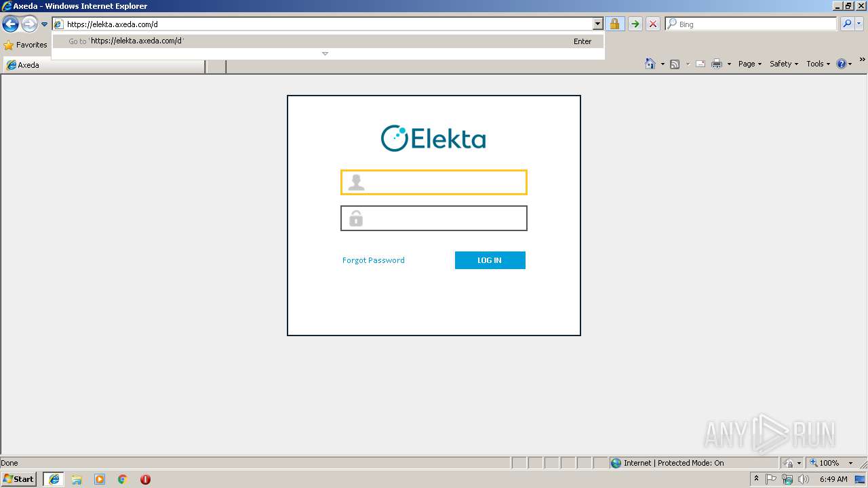Expand the command bar overflow chevron
868x488 pixels.
pyautogui.click(x=862, y=60)
